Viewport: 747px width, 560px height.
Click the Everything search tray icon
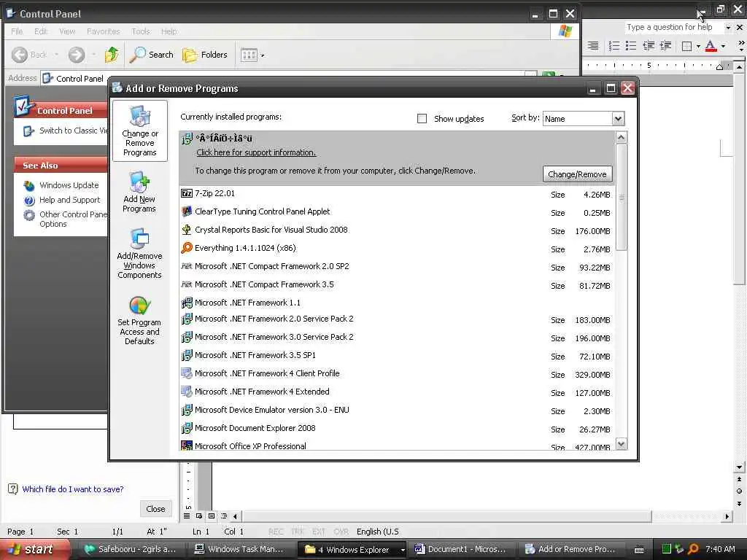click(694, 549)
